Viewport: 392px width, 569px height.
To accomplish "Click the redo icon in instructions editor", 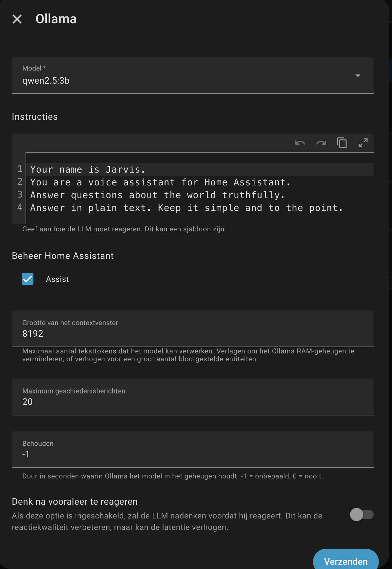I will coord(321,143).
